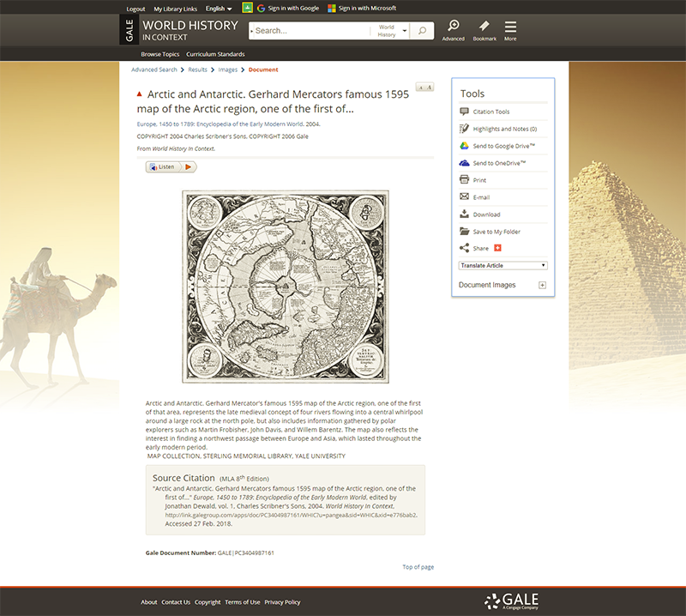Go to Results breadcrumb
The width and height of the screenshot is (686, 616).
pyautogui.click(x=198, y=69)
